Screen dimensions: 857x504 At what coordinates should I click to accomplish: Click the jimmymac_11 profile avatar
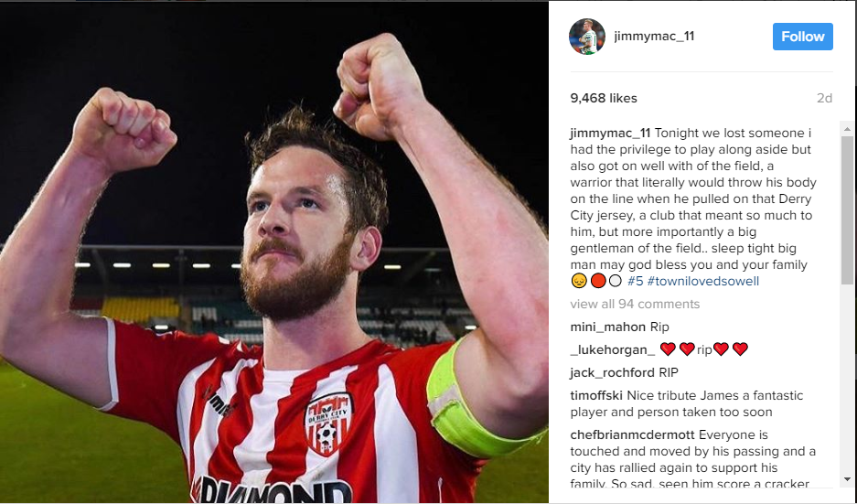[587, 37]
